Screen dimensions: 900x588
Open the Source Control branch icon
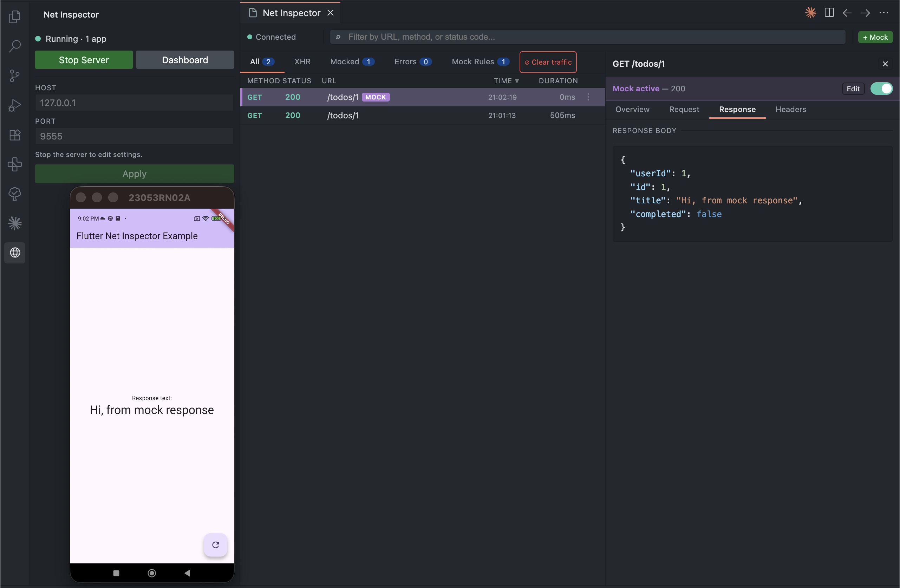click(15, 76)
